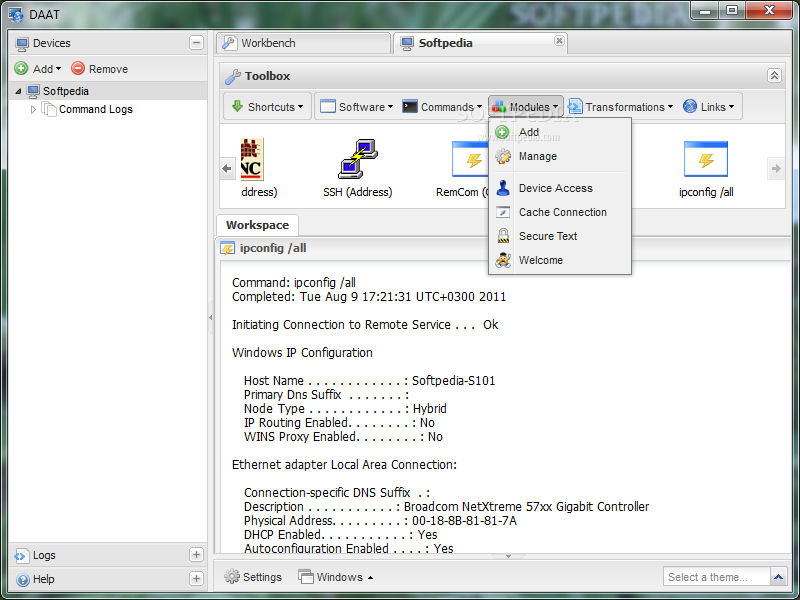Collapse the Softpedia device tree node
Image resolution: width=800 pixels, height=600 pixels.
tap(18, 91)
